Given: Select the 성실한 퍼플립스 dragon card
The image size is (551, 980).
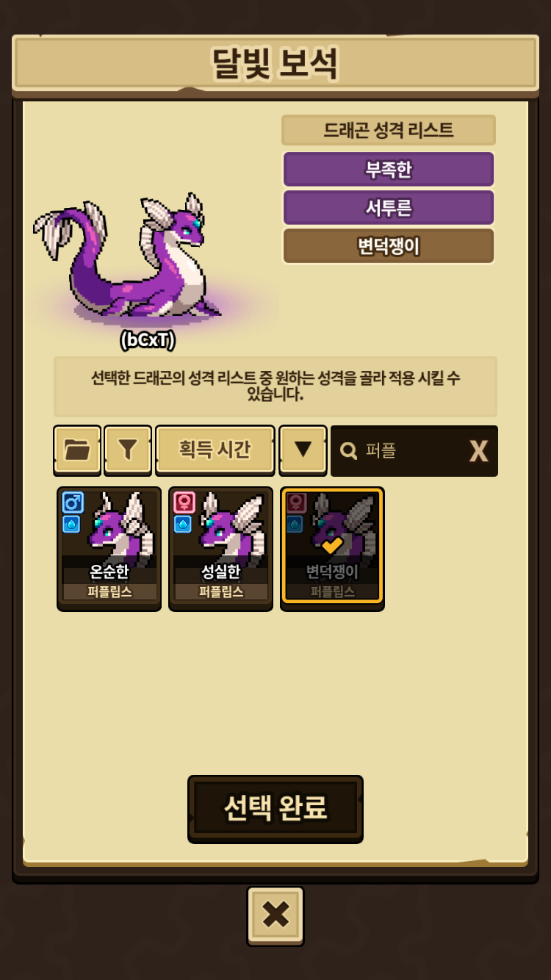Looking at the screenshot, I should point(220,548).
